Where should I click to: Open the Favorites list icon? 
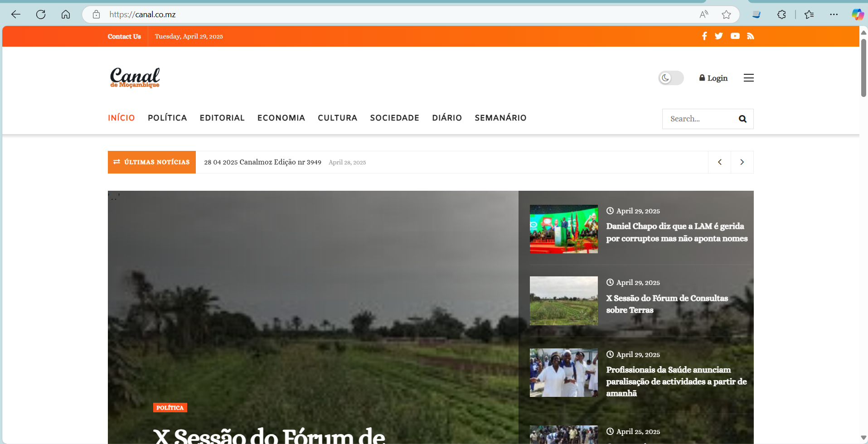pyautogui.click(x=809, y=14)
